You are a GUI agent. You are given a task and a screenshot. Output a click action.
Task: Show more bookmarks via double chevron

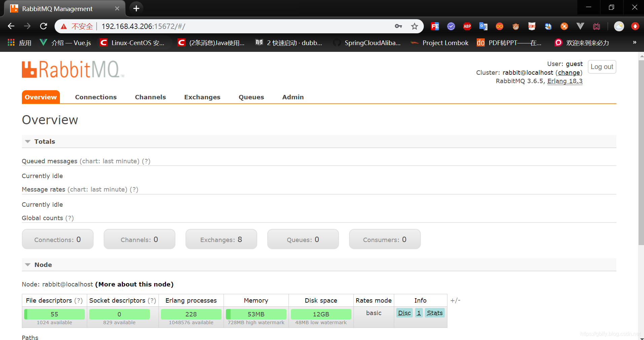(635, 42)
